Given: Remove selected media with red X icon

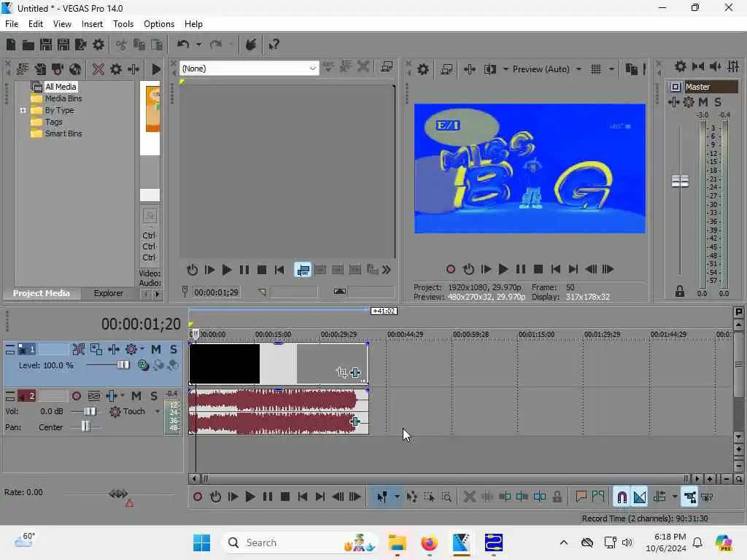Looking at the screenshot, I should [98, 69].
